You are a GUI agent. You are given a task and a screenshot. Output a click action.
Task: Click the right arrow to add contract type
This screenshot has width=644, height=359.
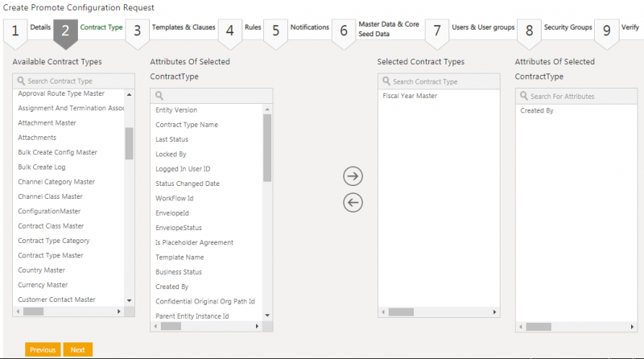point(353,176)
